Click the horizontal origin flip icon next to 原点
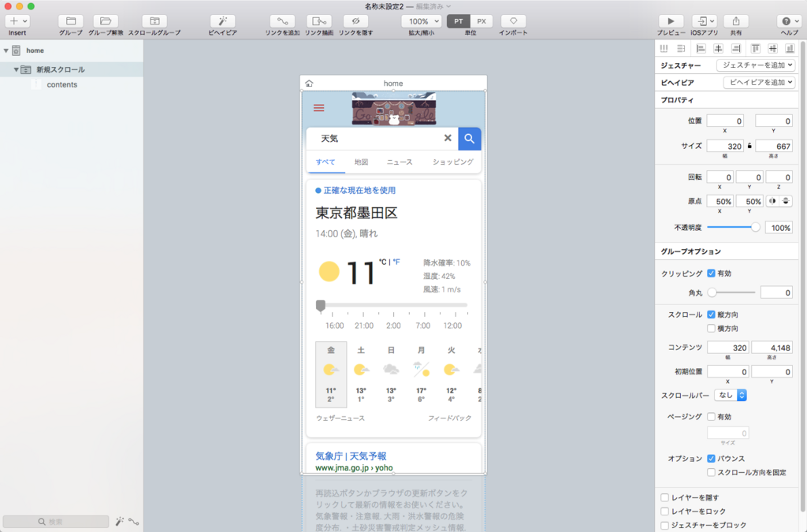The height and width of the screenshot is (532, 807). [772, 201]
